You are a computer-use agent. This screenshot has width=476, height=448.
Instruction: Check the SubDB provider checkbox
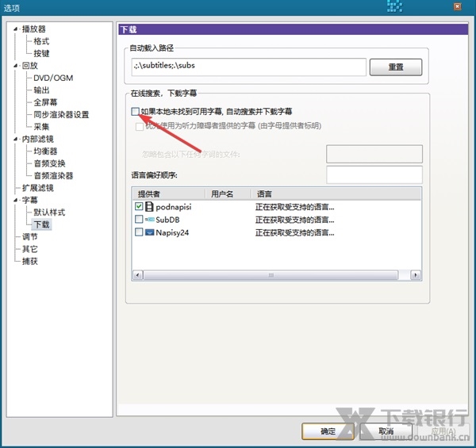(139, 220)
